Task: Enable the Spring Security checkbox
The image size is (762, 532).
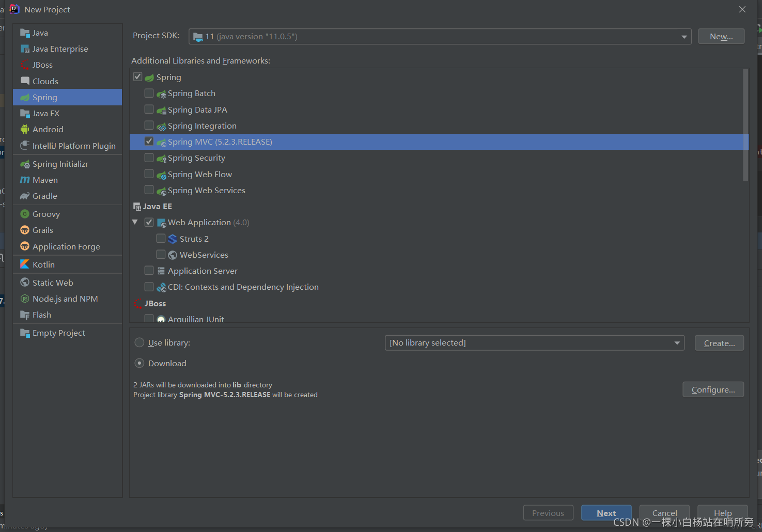Action: click(x=149, y=157)
